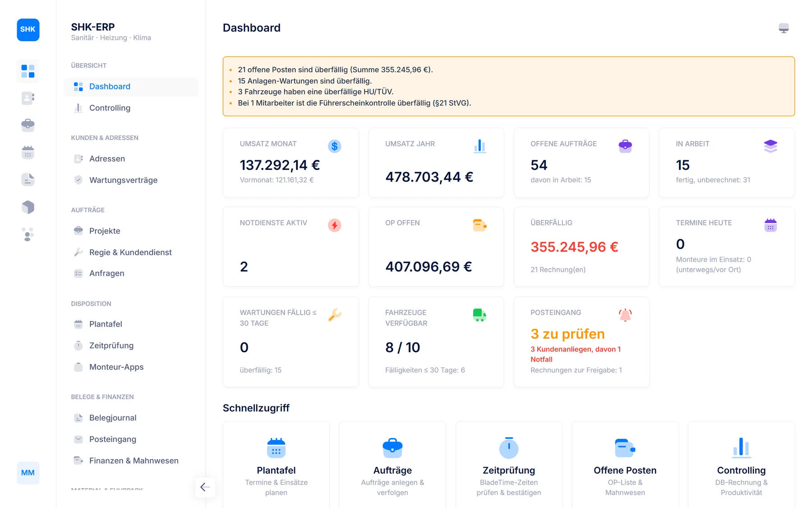Click the calendar icon on Termine Heute card
The width and height of the screenshot is (812, 508).
click(x=770, y=225)
